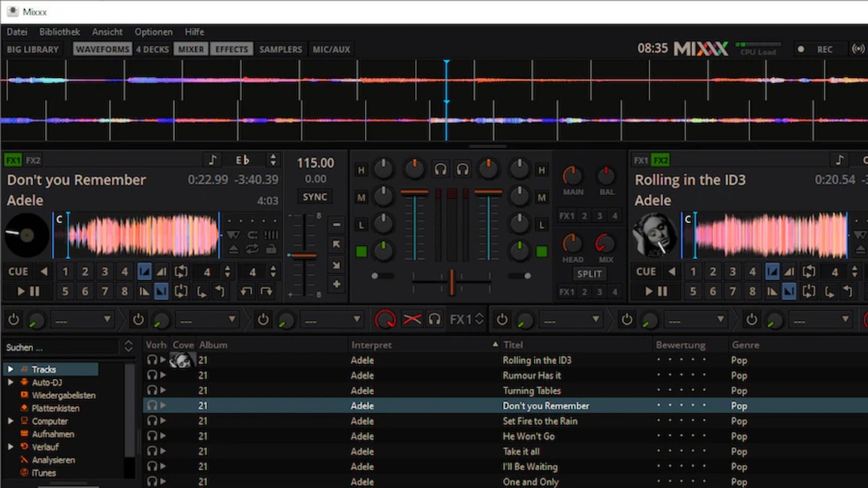Click CUE button on deck 2
The image size is (868, 488).
[x=646, y=272]
